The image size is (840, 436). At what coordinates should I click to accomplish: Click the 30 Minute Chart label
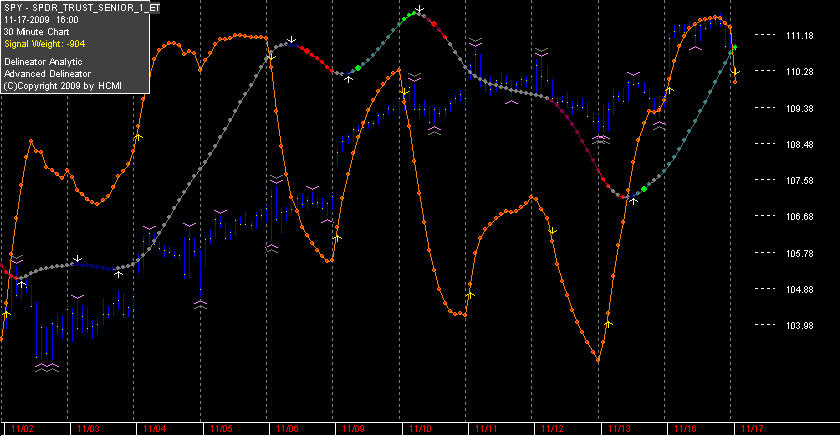click(x=36, y=32)
